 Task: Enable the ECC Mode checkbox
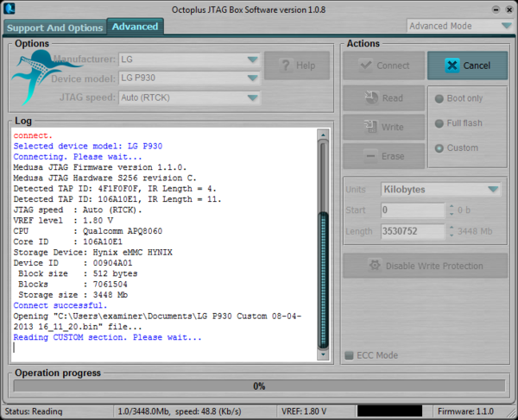[x=350, y=355]
